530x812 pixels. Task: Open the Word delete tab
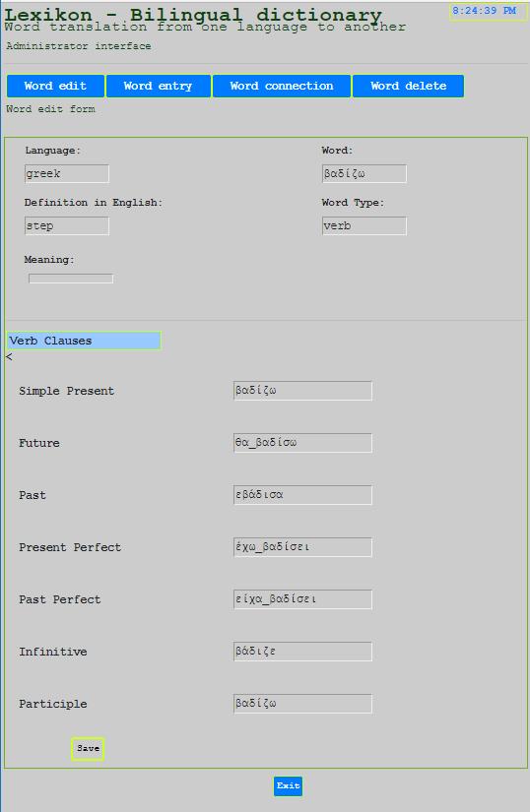(408, 86)
